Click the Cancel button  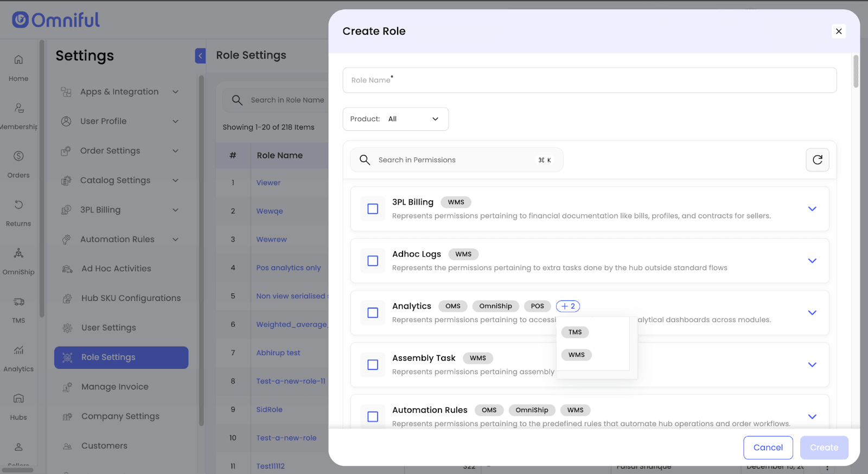(768, 447)
